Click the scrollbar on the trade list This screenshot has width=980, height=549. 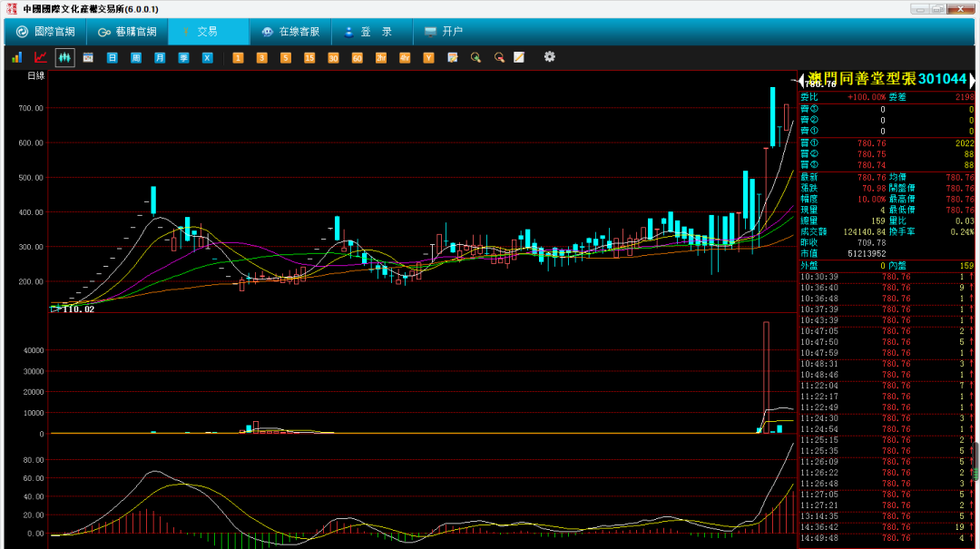(976, 462)
